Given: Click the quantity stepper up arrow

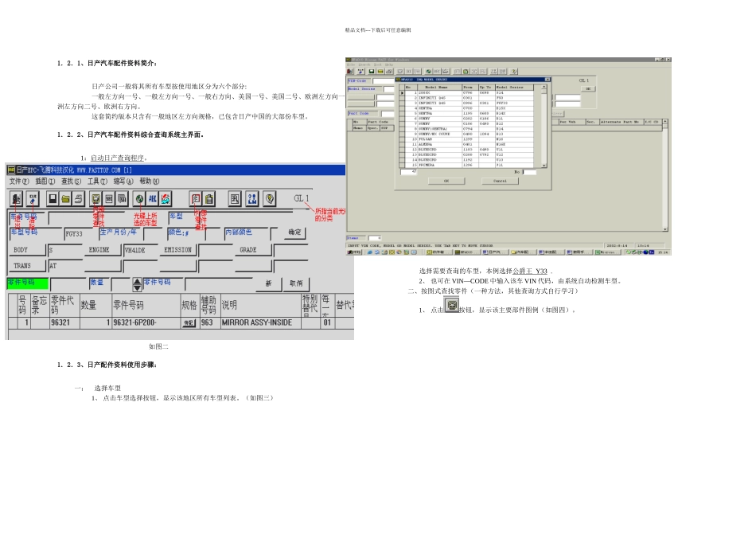Looking at the screenshot, I should pyautogui.click(x=137, y=281).
